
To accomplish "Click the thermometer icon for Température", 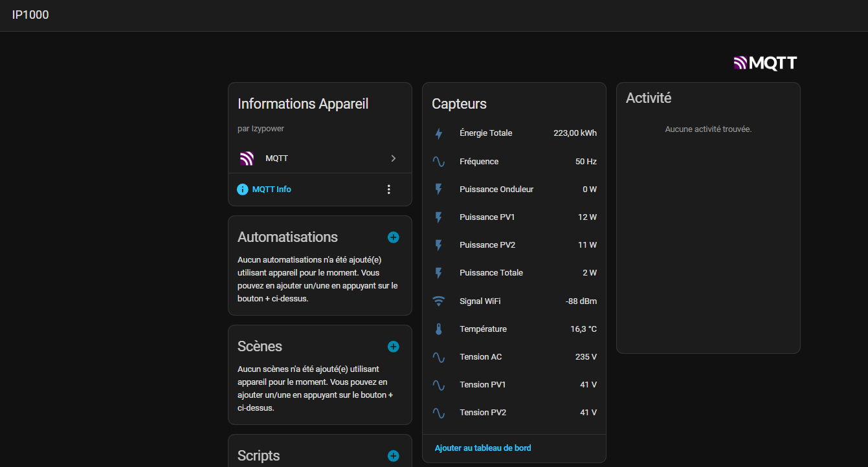I will (439, 329).
